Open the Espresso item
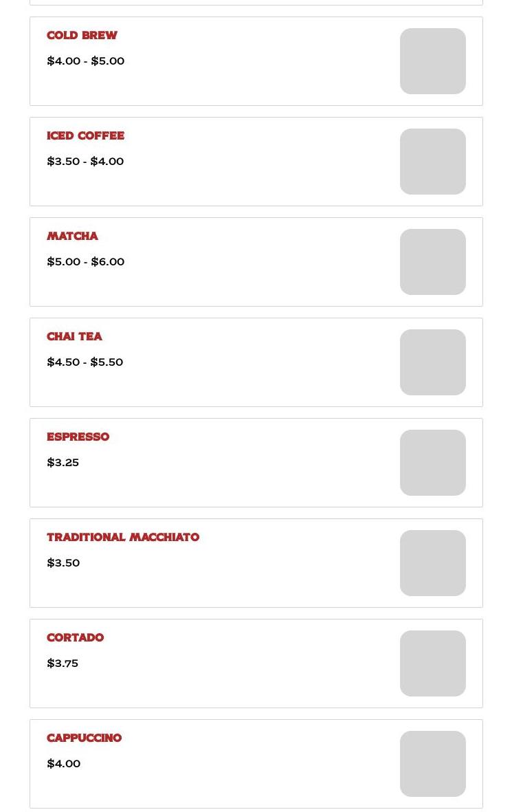Image resolution: width=512 pixels, height=812 pixels. coord(78,437)
